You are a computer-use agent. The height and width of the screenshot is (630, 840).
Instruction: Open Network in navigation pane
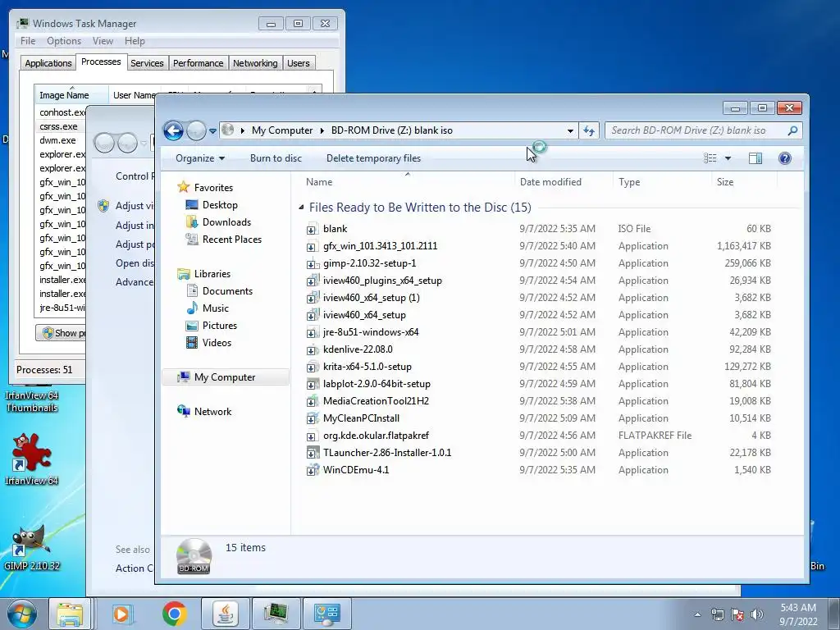(212, 412)
